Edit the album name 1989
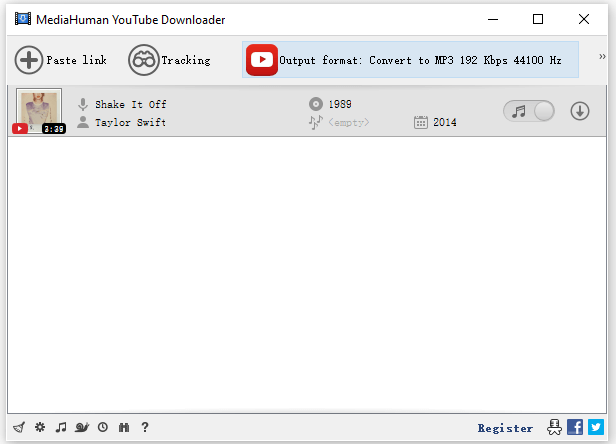Viewport: 616px width, 444px height. pos(340,104)
